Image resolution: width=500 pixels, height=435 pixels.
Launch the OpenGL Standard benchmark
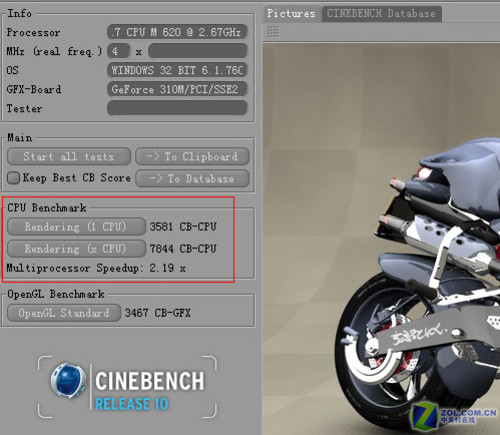tap(64, 313)
